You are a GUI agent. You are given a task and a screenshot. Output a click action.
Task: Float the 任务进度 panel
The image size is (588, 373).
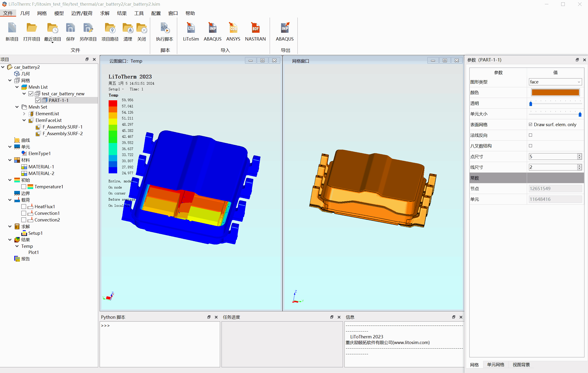pyautogui.click(x=332, y=317)
